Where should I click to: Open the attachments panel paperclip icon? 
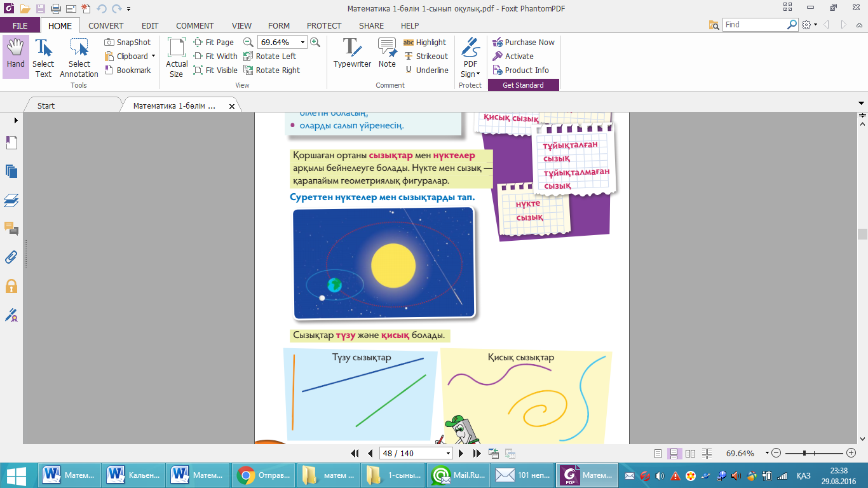(x=11, y=257)
